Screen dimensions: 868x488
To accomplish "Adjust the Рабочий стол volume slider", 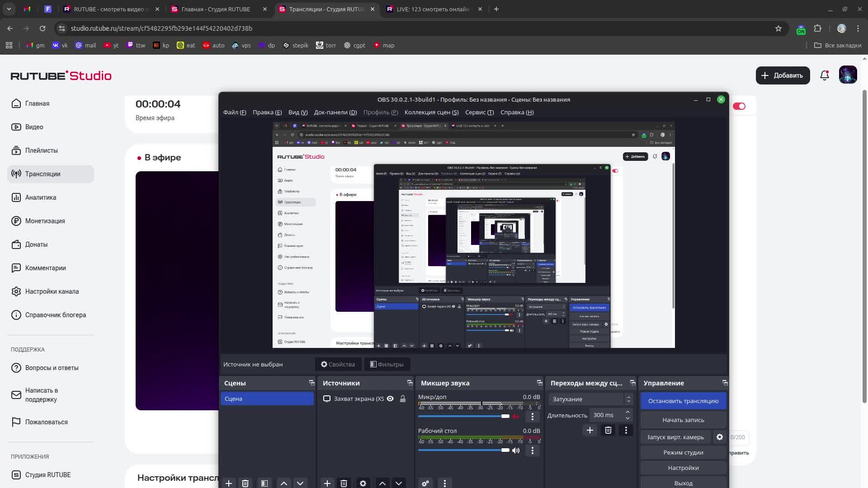I will coord(505,450).
